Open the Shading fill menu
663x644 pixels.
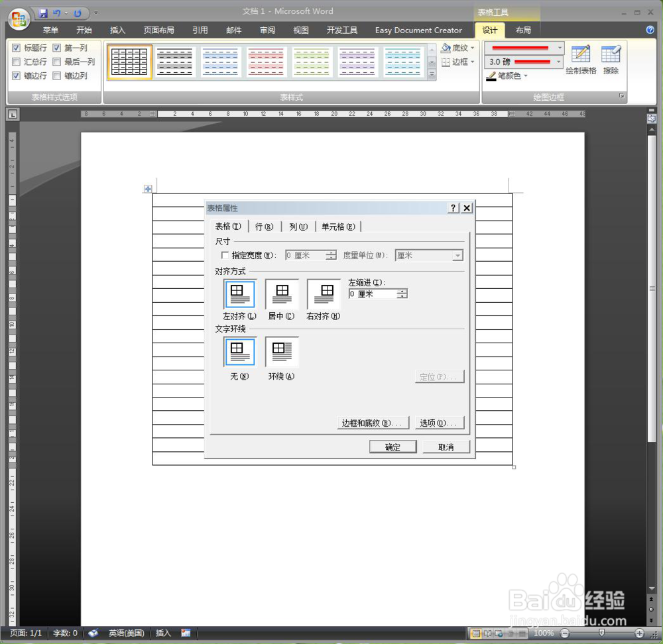(457, 48)
